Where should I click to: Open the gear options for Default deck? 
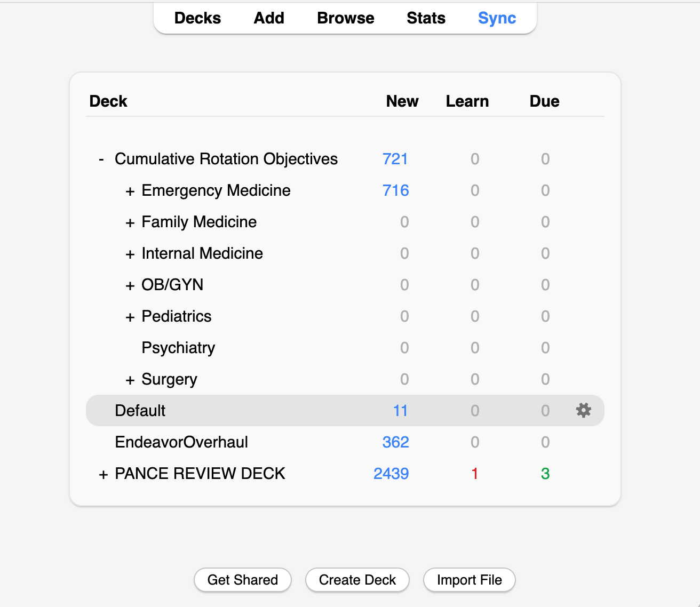tap(584, 410)
